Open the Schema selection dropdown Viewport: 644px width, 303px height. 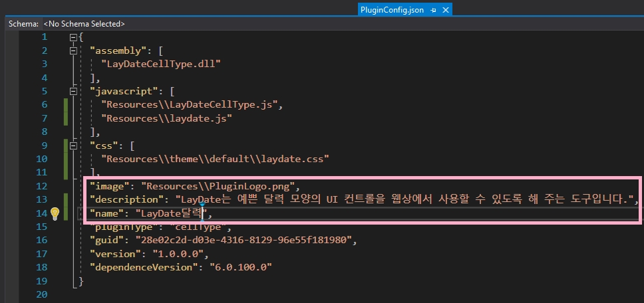click(x=84, y=24)
